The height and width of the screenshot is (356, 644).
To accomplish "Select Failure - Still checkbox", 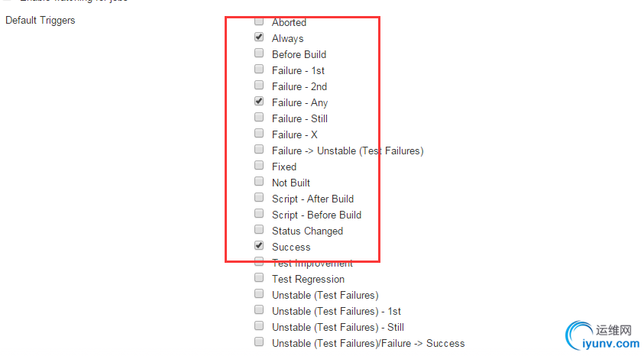I will pyautogui.click(x=259, y=117).
